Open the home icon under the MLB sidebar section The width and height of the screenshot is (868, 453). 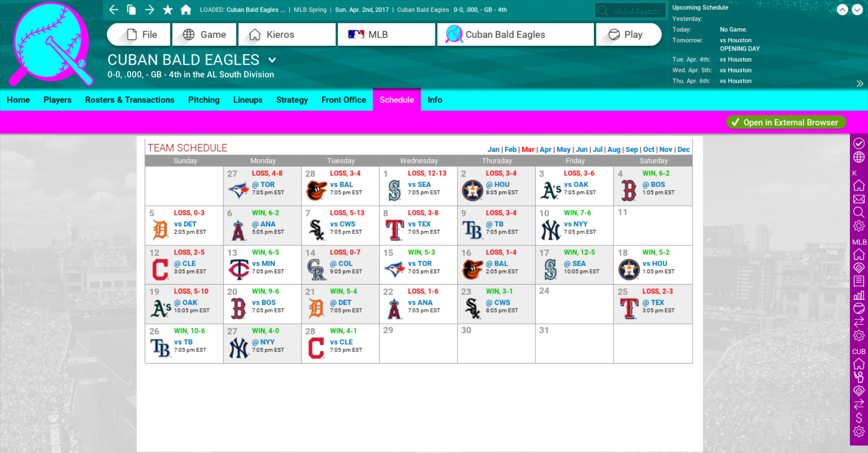(859, 254)
